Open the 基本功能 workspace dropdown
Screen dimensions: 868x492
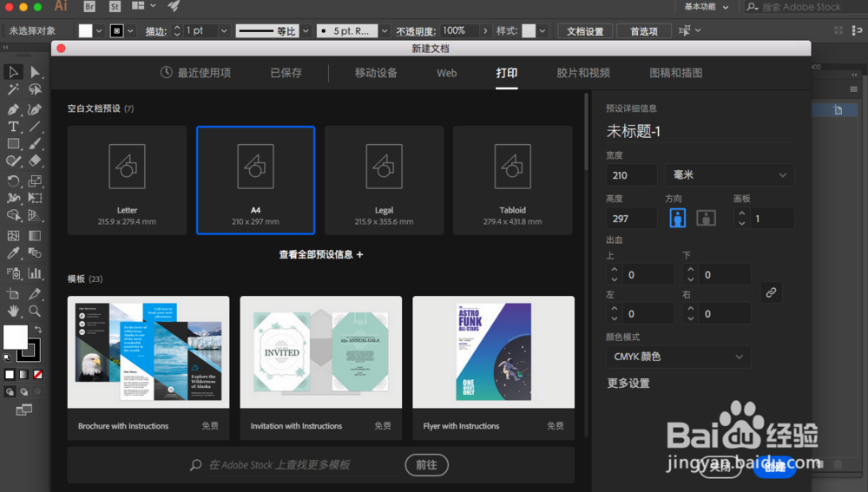pos(707,7)
